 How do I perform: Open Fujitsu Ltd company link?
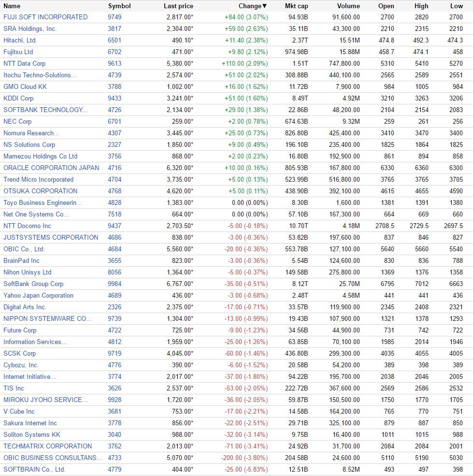pos(18,52)
